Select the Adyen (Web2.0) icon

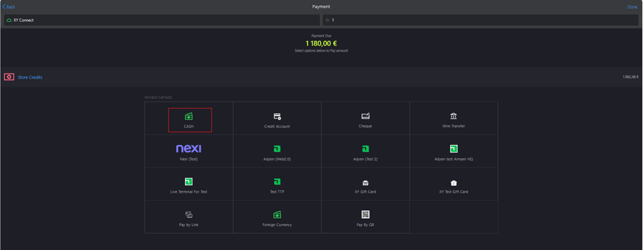tap(277, 149)
